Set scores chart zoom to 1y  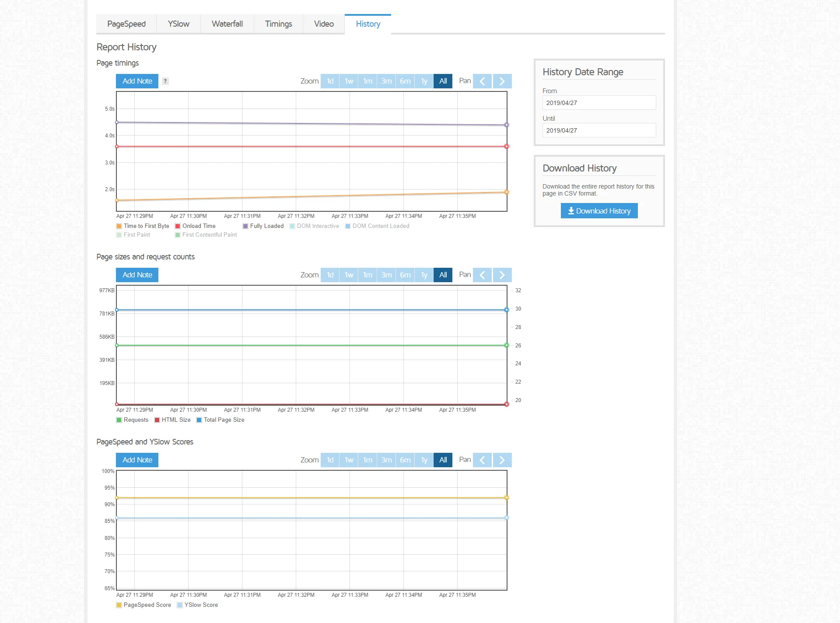(x=424, y=460)
